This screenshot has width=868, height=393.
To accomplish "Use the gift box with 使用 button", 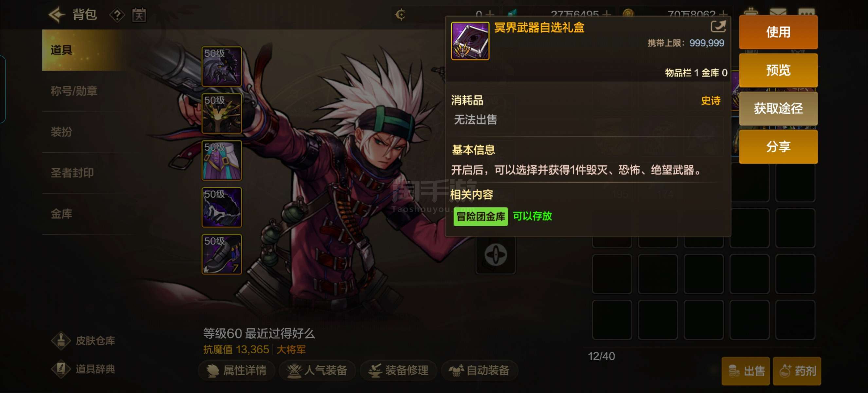I will tap(778, 32).
